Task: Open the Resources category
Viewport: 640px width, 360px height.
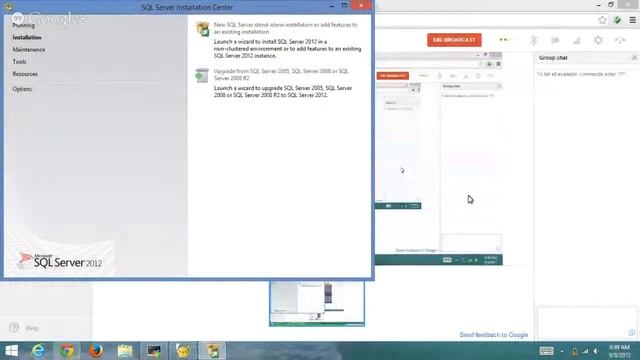Action: 25,74
